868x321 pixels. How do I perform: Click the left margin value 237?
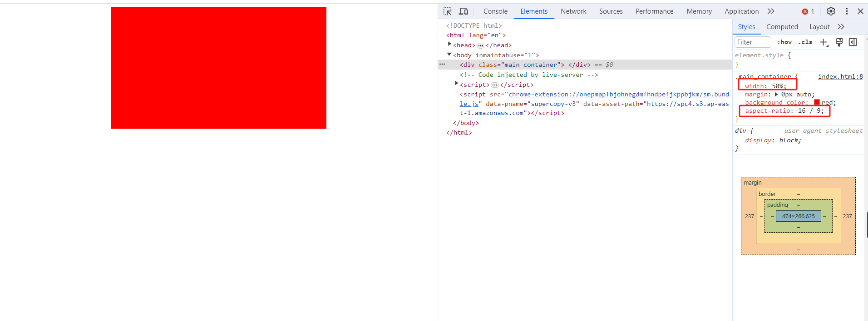tap(750, 216)
